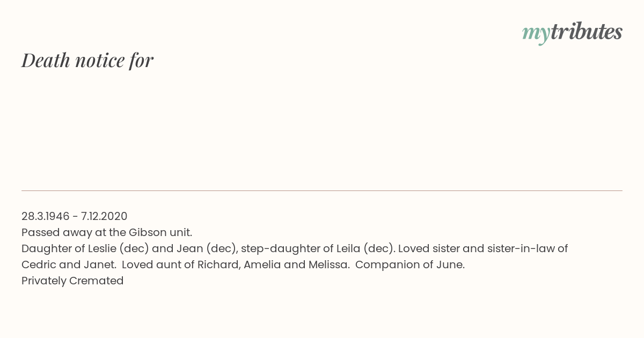
Task: Click the horizontal divider line
Action: pos(322,190)
